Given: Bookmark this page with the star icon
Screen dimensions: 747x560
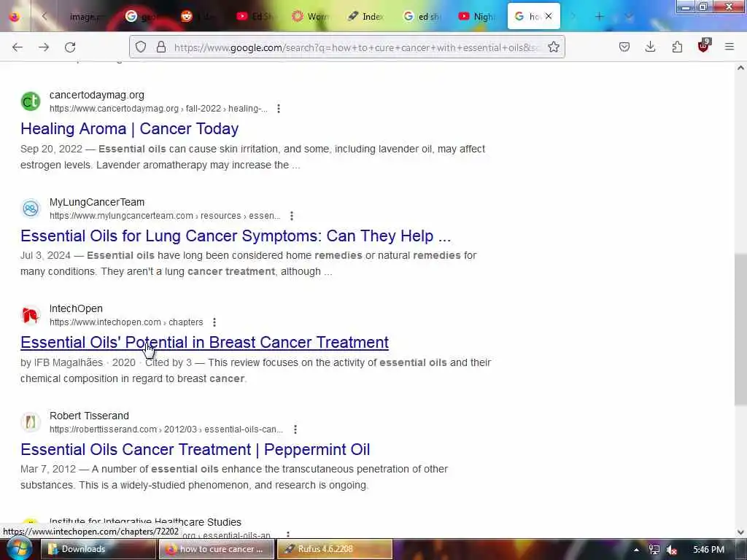Looking at the screenshot, I should (553, 47).
